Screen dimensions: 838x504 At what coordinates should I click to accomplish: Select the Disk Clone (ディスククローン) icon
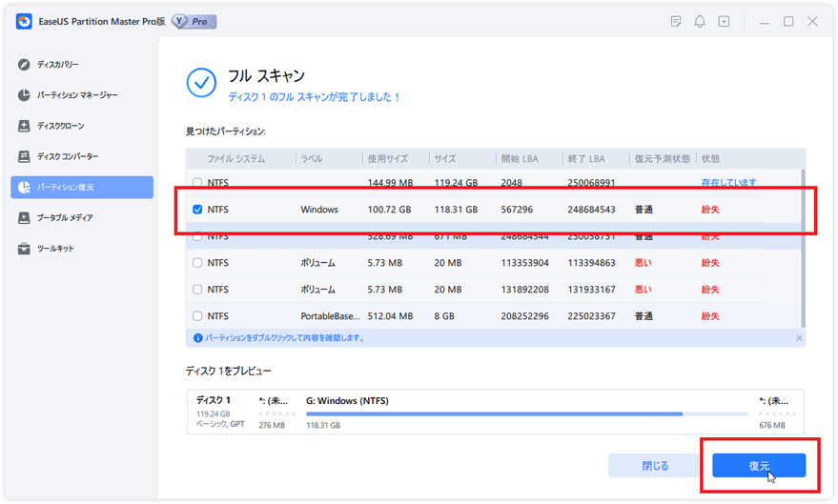(x=24, y=126)
